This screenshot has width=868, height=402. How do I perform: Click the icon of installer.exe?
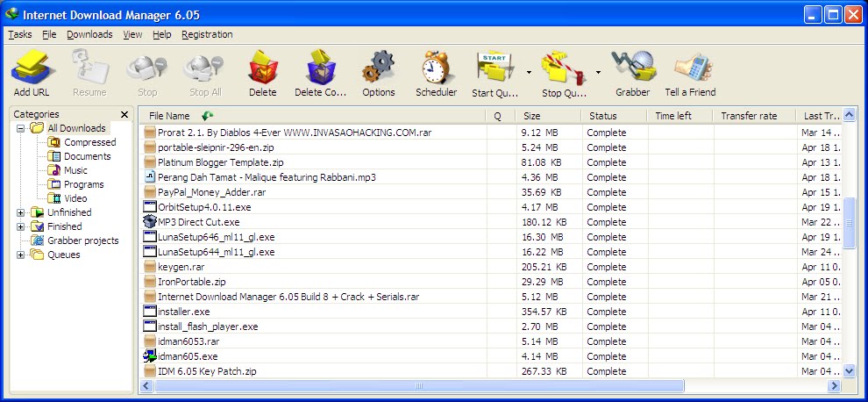[x=149, y=311]
